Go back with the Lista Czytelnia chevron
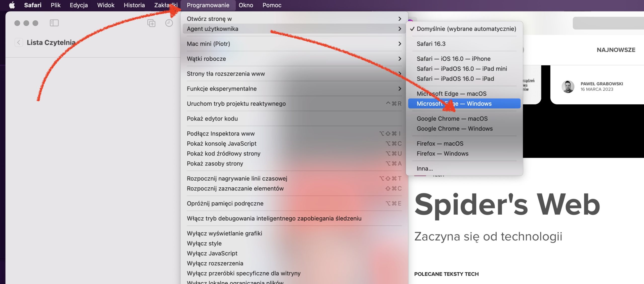This screenshot has height=284, width=644. click(19, 42)
